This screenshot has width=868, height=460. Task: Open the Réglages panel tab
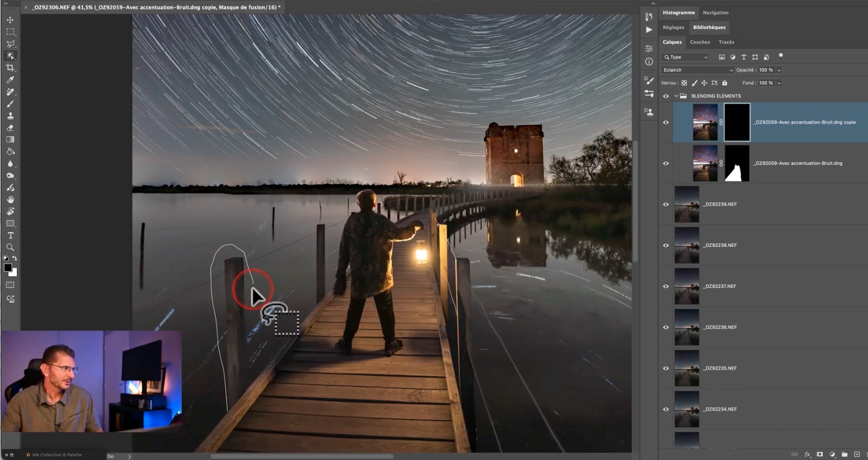[673, 27]
